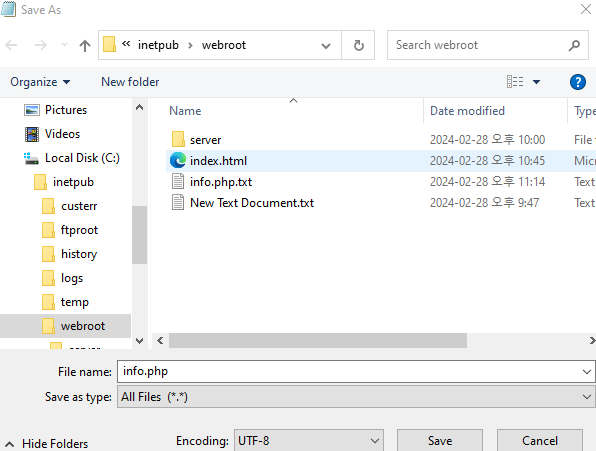Select the custerr folder in the tree
Viewport: 596px width, 451px height.
[x=79, y=206]
